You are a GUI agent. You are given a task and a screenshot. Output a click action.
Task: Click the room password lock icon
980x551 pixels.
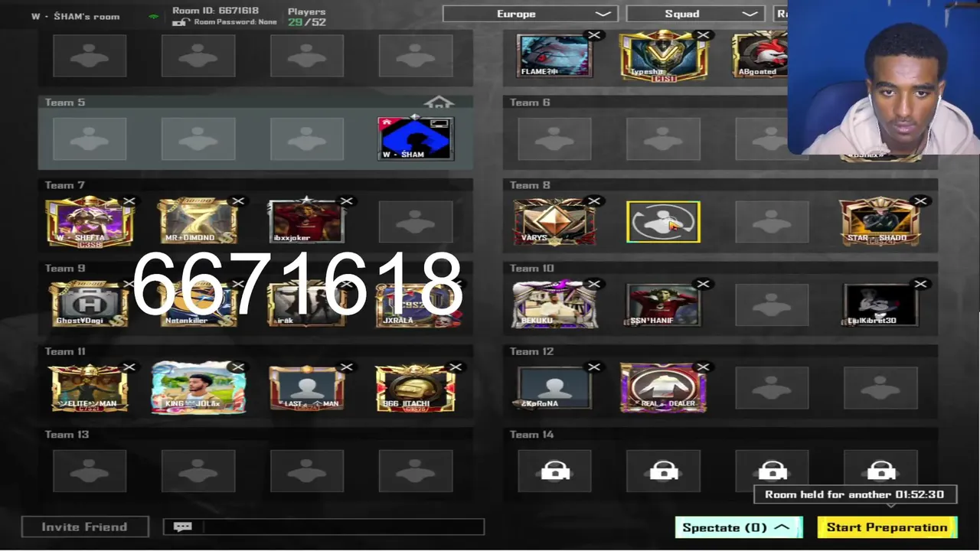(x=179, y=22)
